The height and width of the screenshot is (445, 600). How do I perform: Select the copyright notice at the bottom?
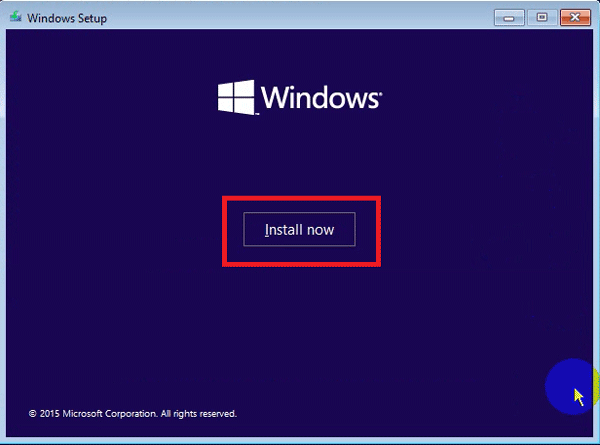tap(132, 413)
